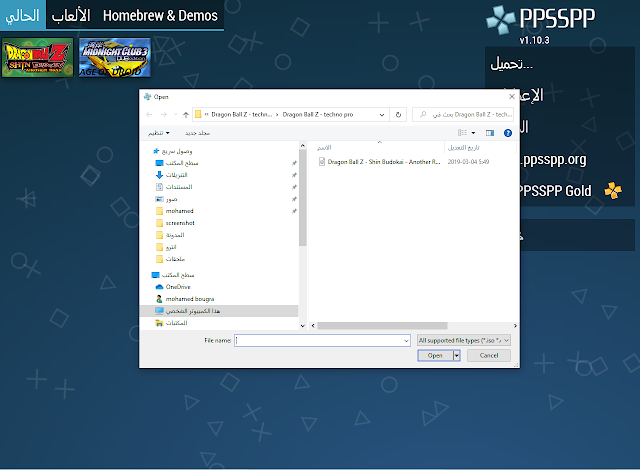Sort files by تاريخ التعديل date column
Viewport: 640px width, 470px height.
(464, 148)
